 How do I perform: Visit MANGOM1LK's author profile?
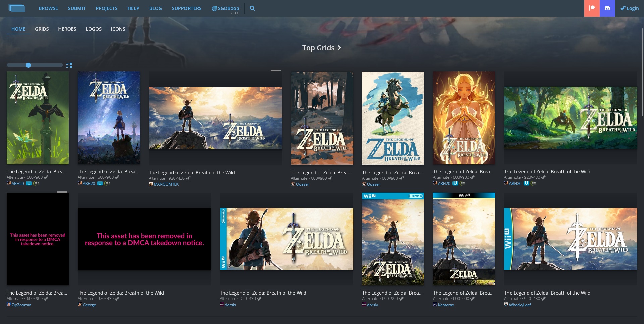(x=166, y=184)
